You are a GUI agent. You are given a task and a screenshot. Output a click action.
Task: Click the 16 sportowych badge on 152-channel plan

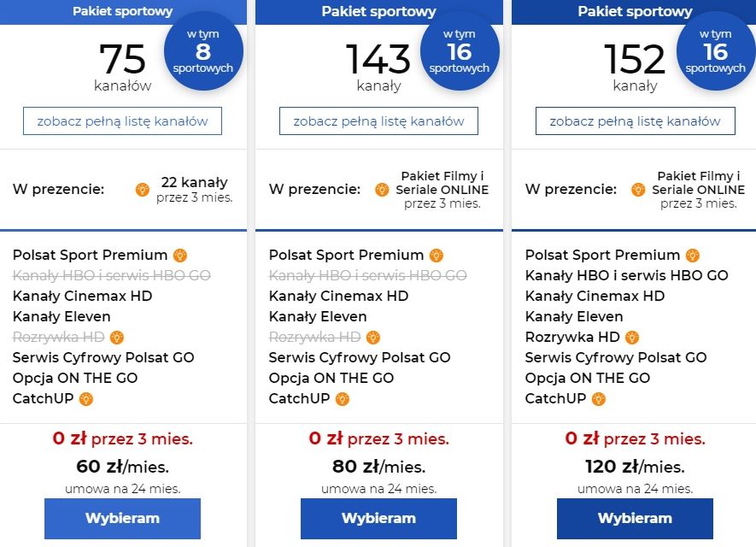coord(716,50)
